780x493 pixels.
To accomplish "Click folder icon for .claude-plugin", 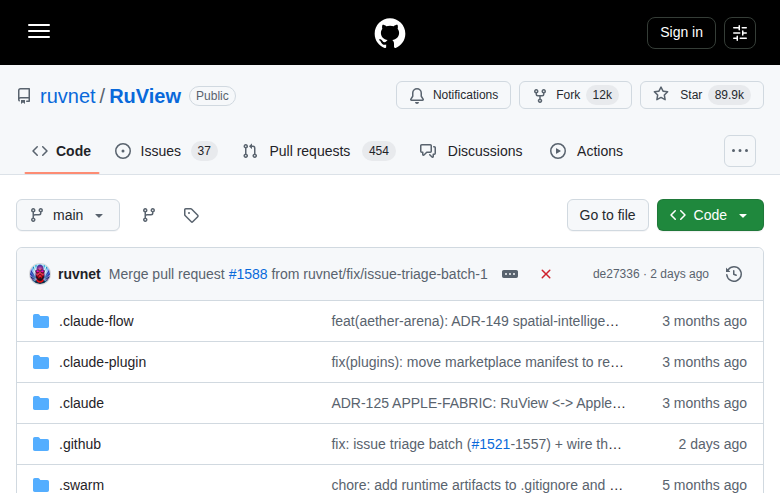I will [x=41, y=362].
